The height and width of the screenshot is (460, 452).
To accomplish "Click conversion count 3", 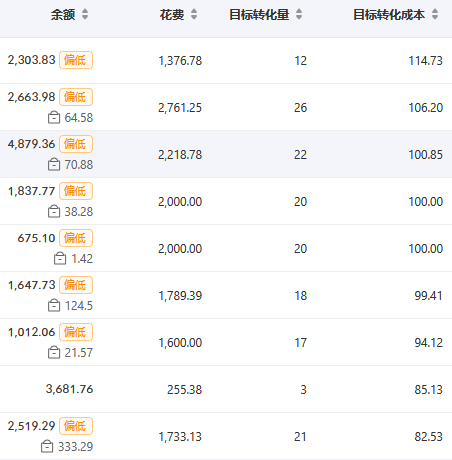I will [x=303, y=390].
